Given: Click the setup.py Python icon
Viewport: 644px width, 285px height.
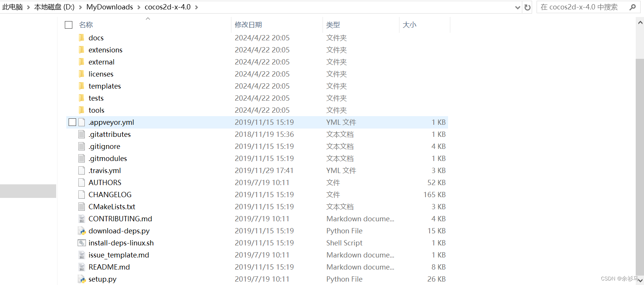Looking at the screenshot, I should (x=82, y=279).
